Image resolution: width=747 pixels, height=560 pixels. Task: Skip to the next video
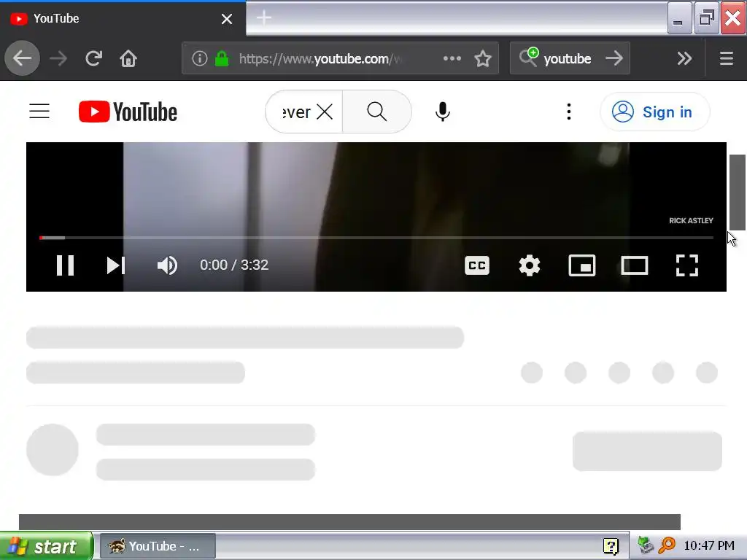tap(116, 265)
